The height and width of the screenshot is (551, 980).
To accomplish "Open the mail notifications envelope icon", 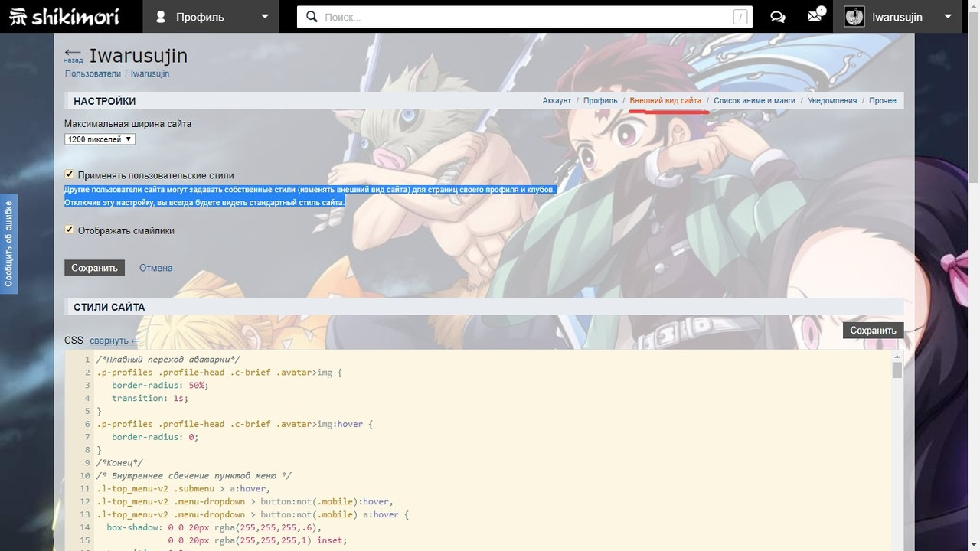I will click(x=815, y=17).
